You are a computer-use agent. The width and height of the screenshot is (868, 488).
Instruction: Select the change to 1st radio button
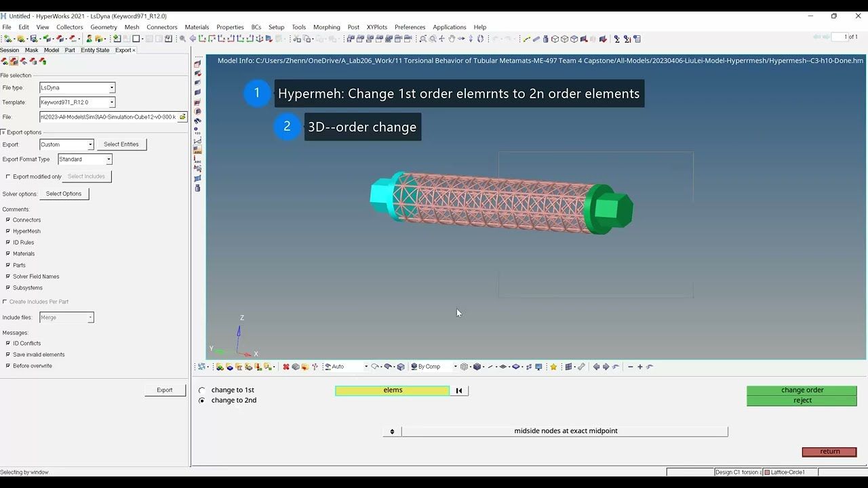point(201,390)
